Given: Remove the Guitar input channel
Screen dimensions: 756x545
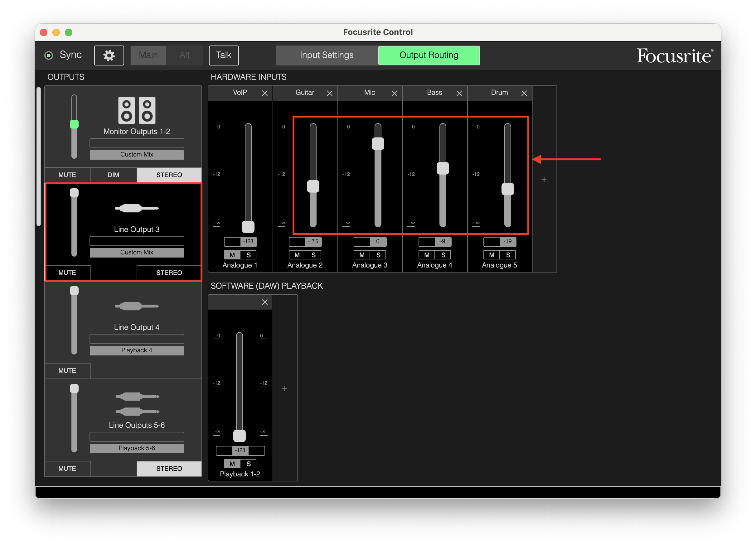Looking at the screenshot, I should click(329, 93).
